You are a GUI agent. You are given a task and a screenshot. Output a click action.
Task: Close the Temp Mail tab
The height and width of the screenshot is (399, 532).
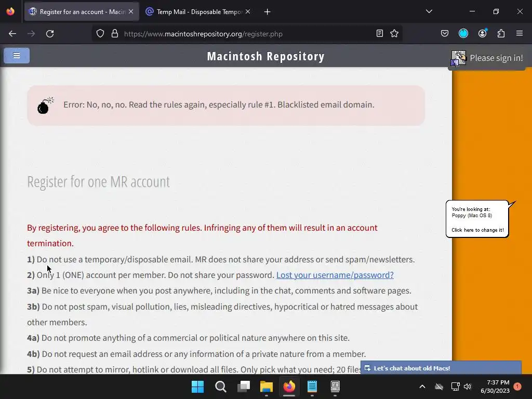(248, 12)
